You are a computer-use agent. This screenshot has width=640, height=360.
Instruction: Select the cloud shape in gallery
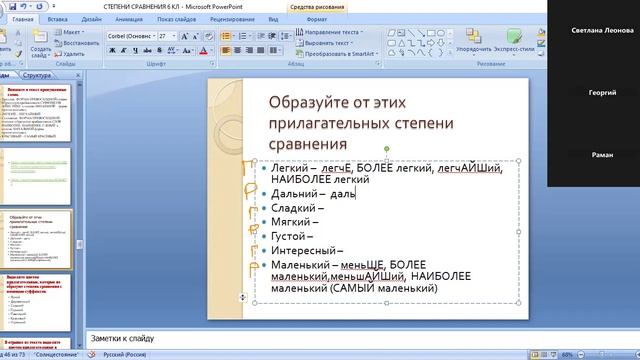click(391, 53)
